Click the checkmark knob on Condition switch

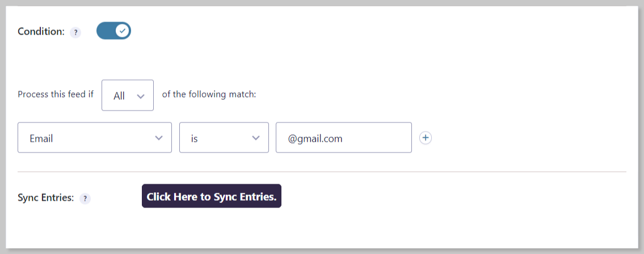point(122,31)
